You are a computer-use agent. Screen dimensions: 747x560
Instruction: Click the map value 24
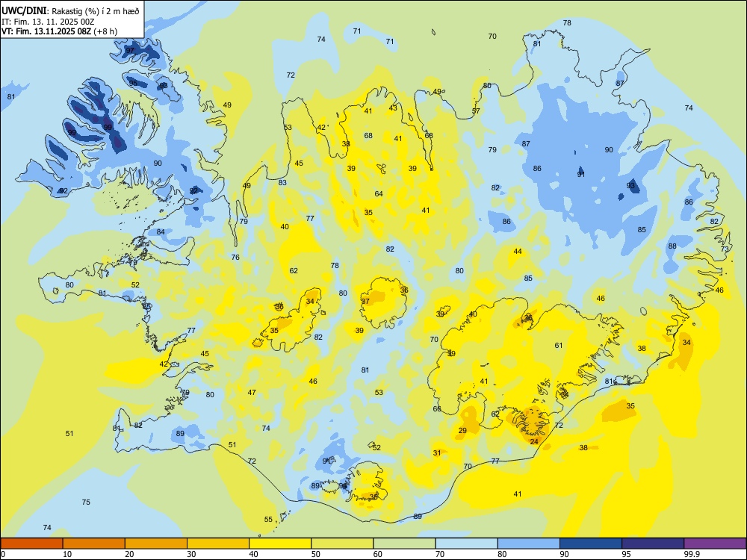click(x=534, y=441)
